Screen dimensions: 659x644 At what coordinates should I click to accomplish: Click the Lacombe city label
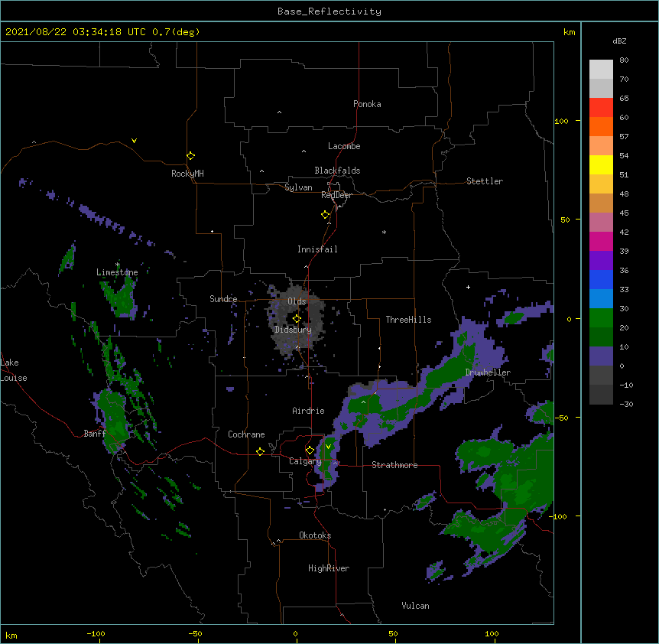(344, 146)
